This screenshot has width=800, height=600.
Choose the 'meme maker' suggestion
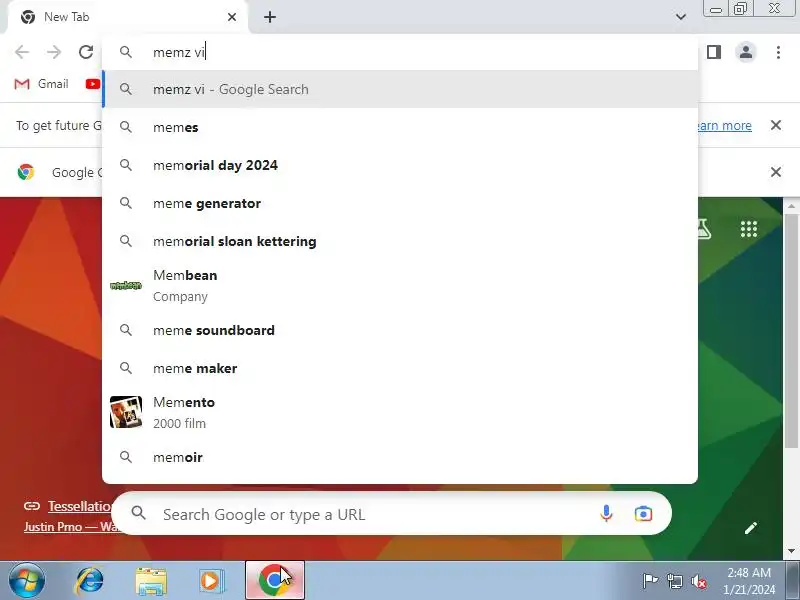click(x=400, y=368)
